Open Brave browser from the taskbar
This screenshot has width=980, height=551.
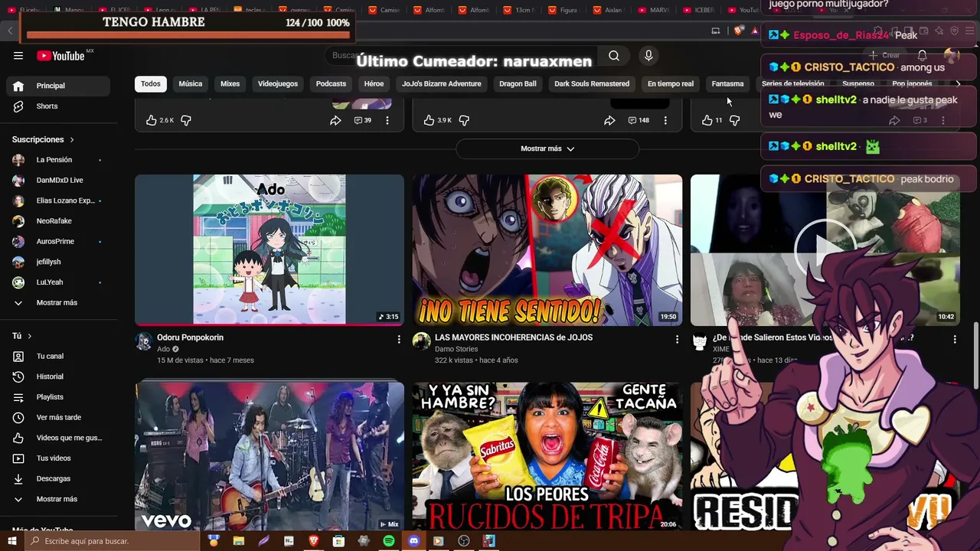(x=313, y=541)
